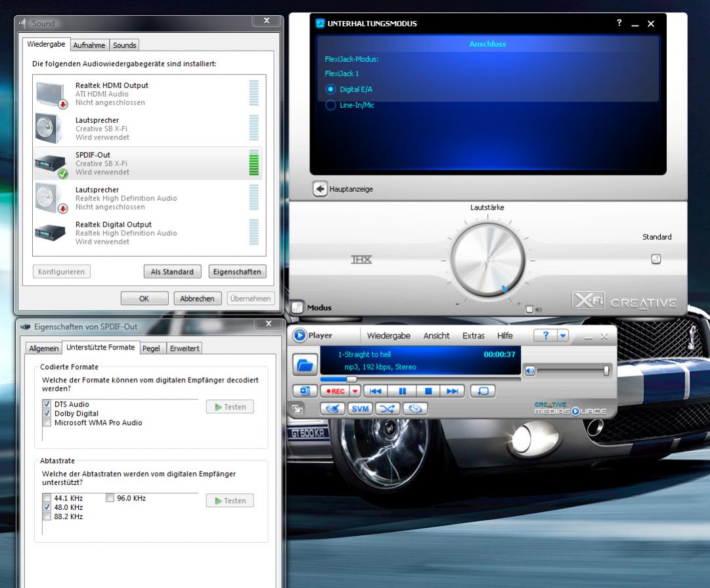Viewport: 710px width, 588px height.
Task: Click the Lautstärke volume knob
Action: pyautogui.click(x=487, y=260)
